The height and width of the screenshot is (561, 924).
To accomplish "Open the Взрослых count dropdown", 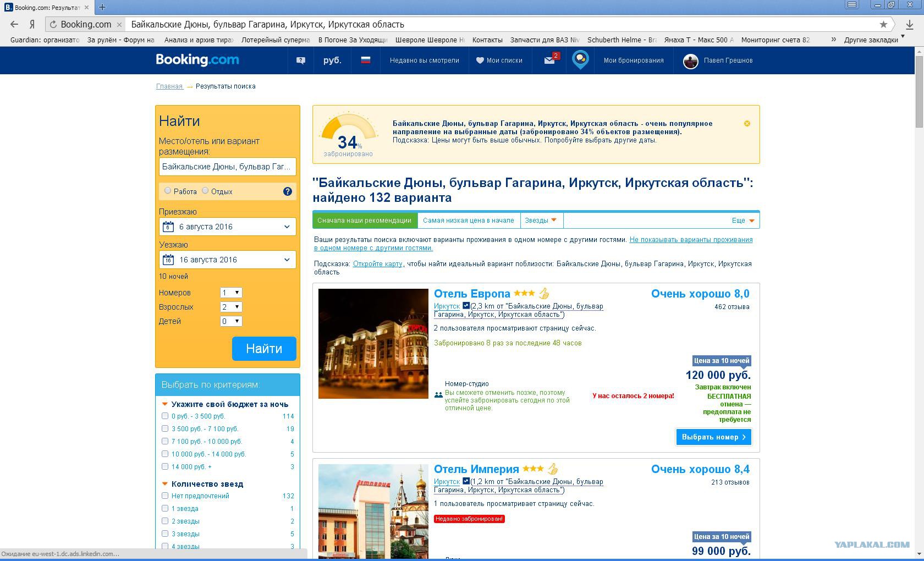I will 231,307.
